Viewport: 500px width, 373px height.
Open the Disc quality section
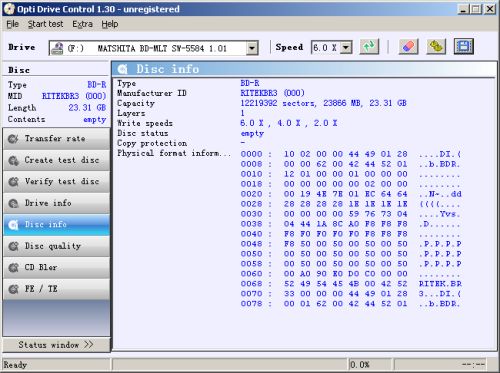click(x=56, y=246)
